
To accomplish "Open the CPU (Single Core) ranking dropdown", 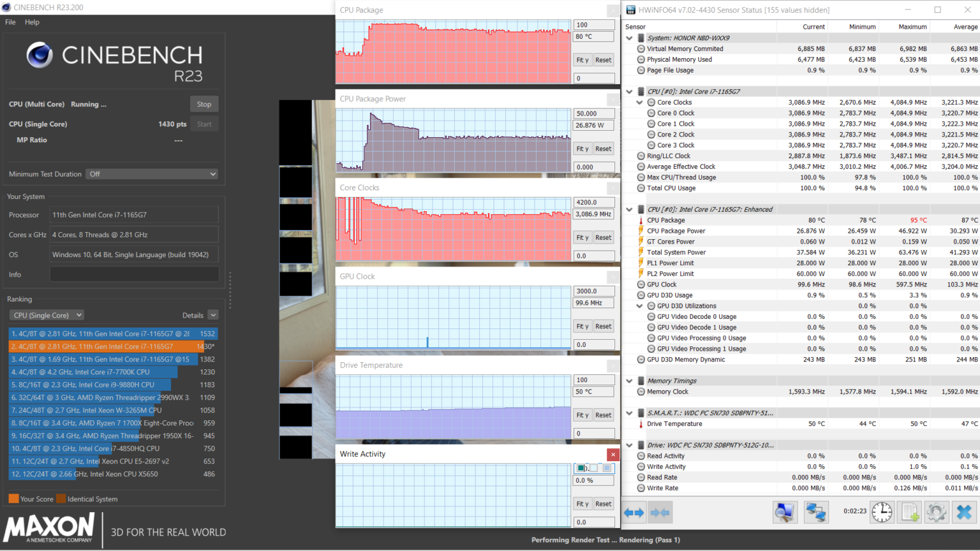I will tap(47, 315).
